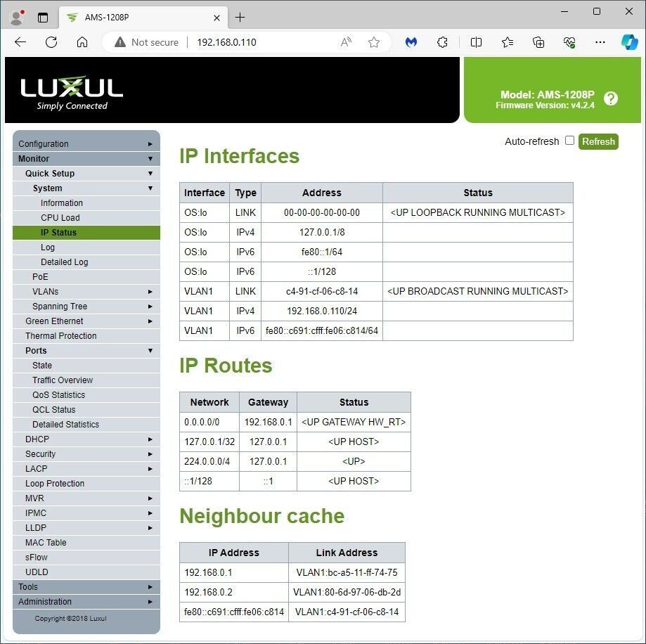
Task: Click the c4-91-cf-06-c8-14 address in IP Interfaces
Action: point(322,291)
